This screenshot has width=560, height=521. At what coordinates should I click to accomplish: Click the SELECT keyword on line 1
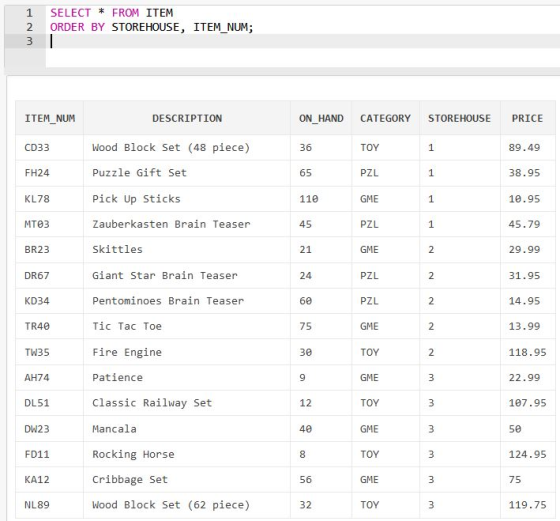click(70, 13)
